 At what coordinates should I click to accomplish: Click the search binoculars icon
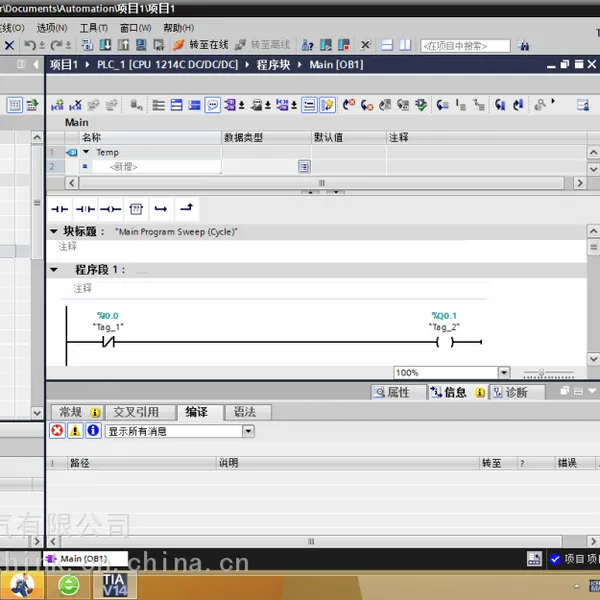click(x=523, y=45)
